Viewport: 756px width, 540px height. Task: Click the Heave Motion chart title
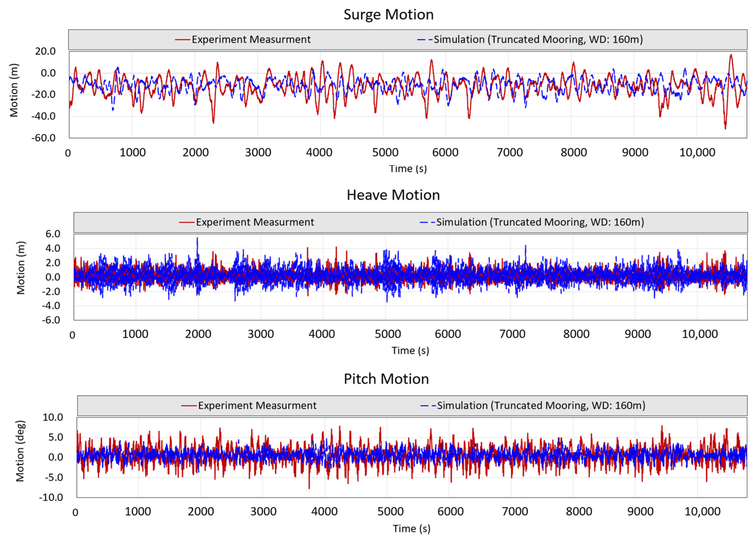[x=393, y=195]
